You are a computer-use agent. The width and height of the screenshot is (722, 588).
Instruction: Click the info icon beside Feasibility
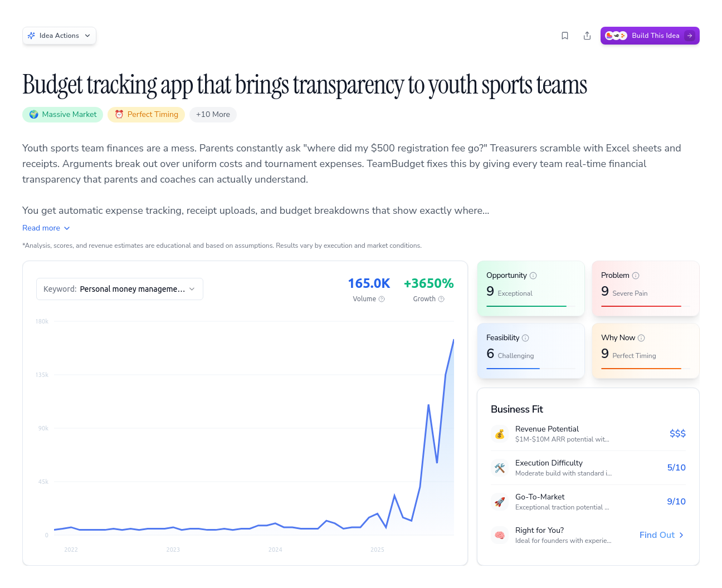click(525, 338)
